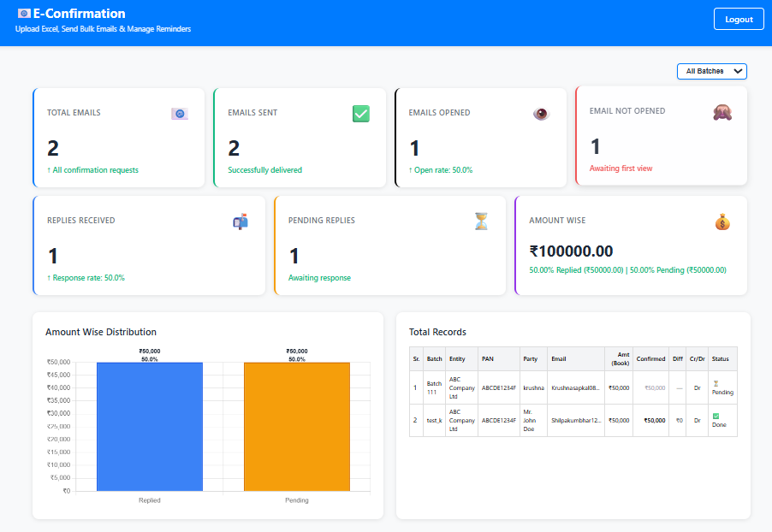Click the orange Pending bar in chart
Viewport: 772px width, 532px height.
pyautogui.click(x=296, y=426)
